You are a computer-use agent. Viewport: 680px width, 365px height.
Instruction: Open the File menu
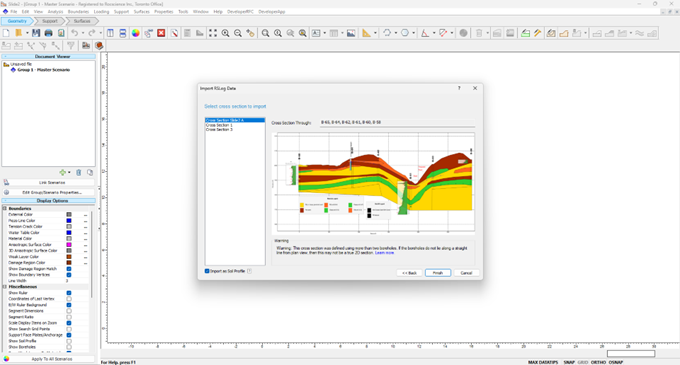[13, 12]
